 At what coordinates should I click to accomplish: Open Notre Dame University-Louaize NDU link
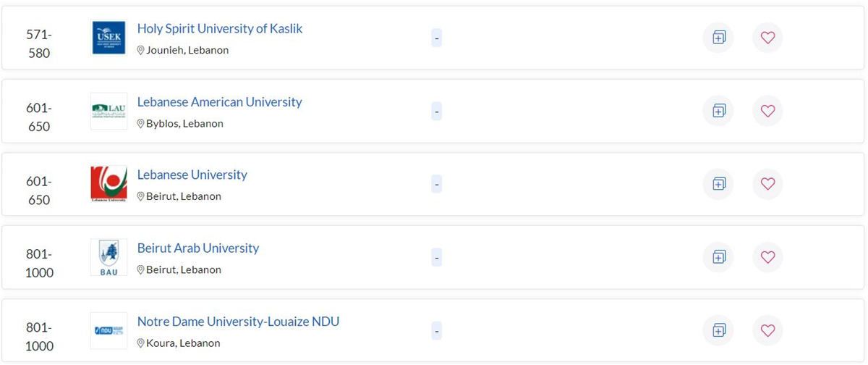click(238, 322)
